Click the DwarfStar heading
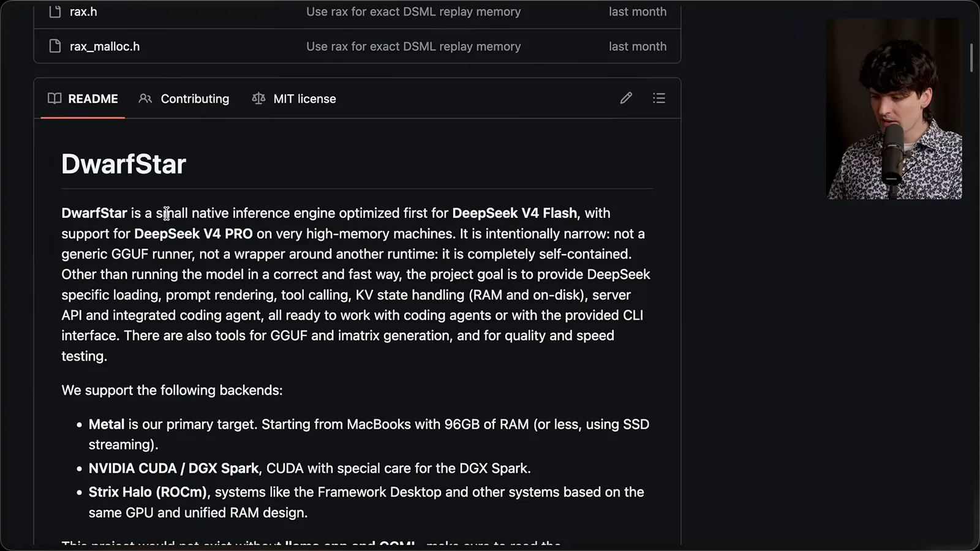Screen dimensions: 980x551 124,164
